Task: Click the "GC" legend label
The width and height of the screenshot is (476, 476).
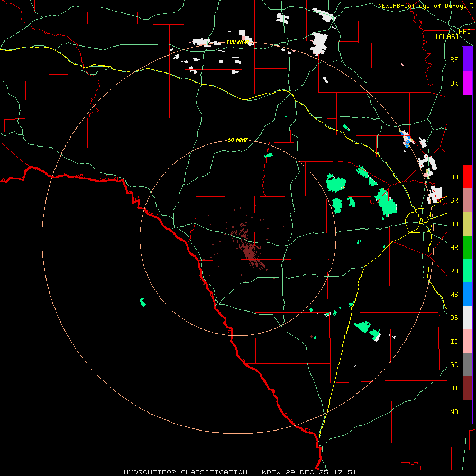Action: (454, 365)
